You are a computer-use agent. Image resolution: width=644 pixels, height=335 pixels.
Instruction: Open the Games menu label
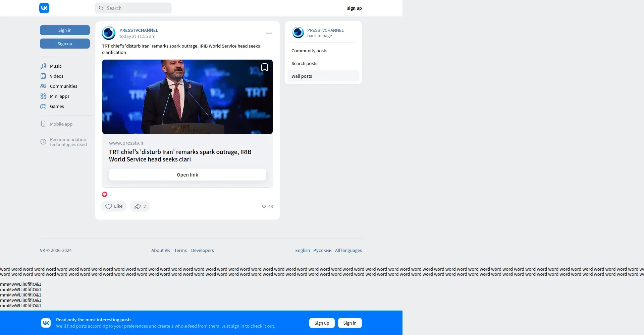coord(57,106)
